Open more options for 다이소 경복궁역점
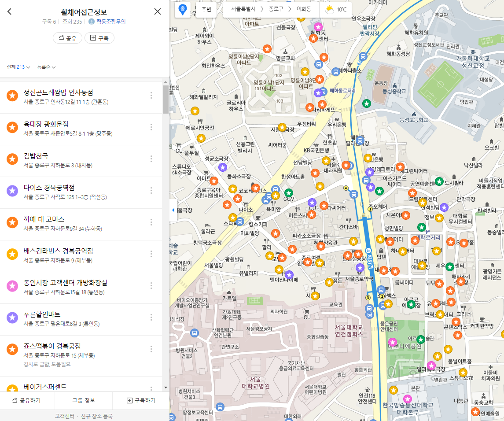 (x=151, y=190)
